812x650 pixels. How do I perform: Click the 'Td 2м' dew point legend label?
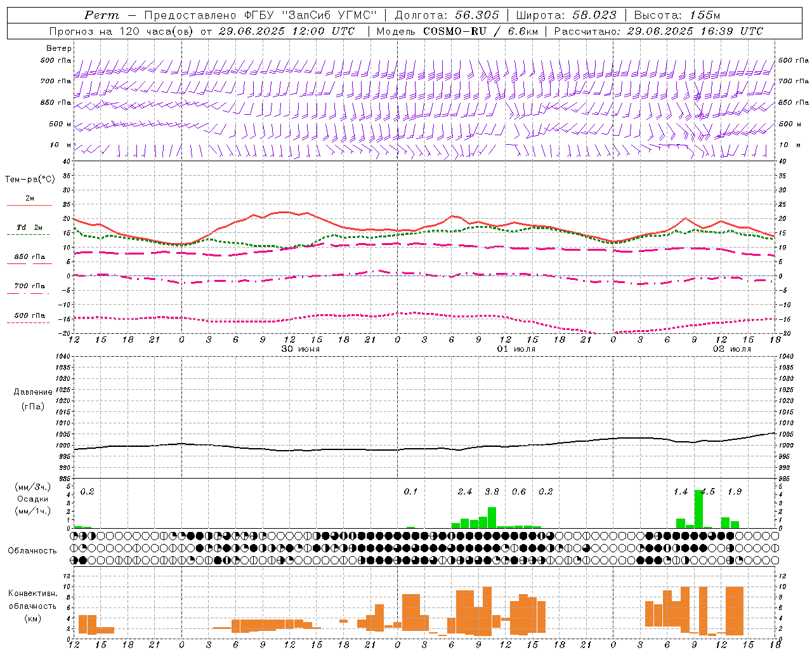click(30, 227)
